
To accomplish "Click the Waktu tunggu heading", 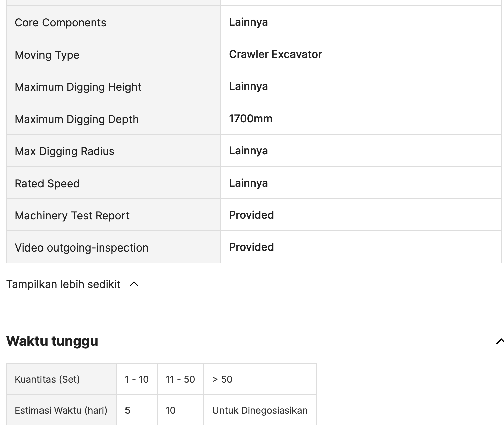I will point(52,341).
